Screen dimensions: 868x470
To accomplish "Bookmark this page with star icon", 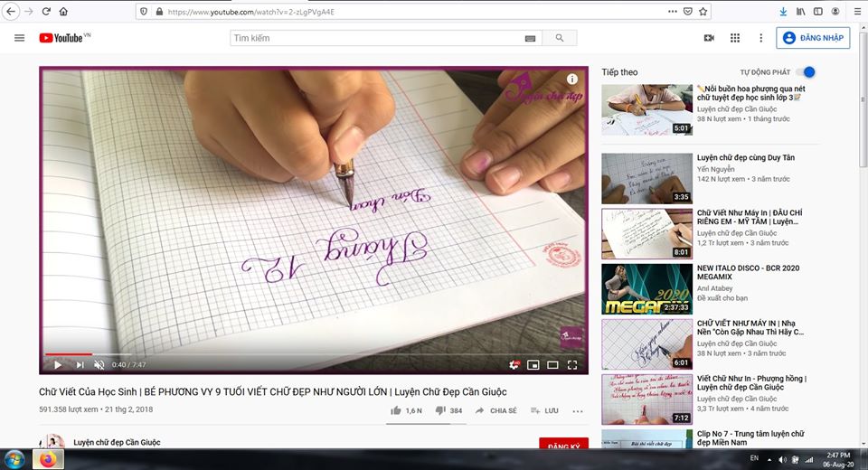I will [703, 12].
